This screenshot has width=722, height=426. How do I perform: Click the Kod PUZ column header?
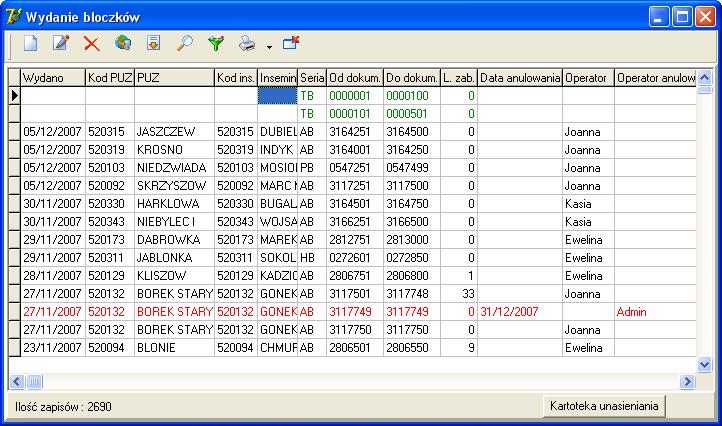click(x=110, y=78)
